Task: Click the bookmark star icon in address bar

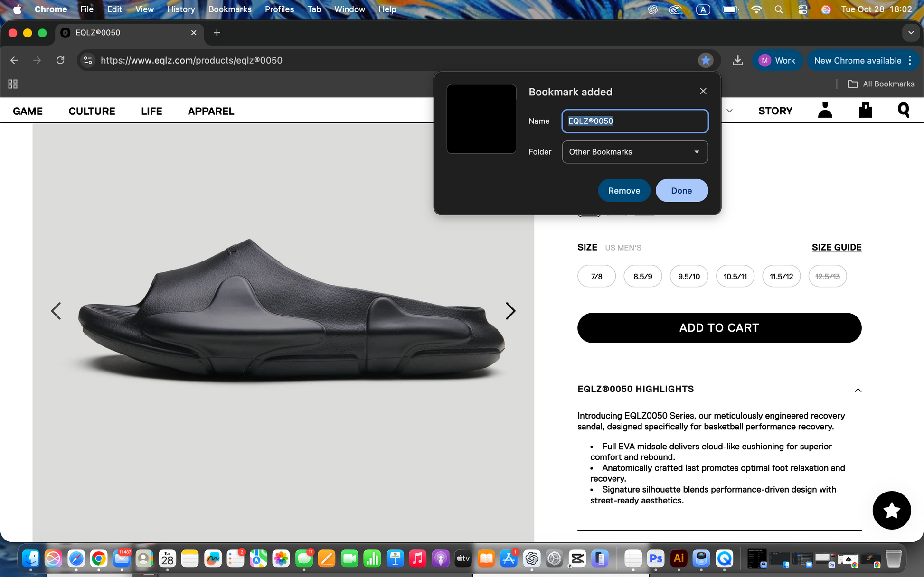Action: coord(706,60)
